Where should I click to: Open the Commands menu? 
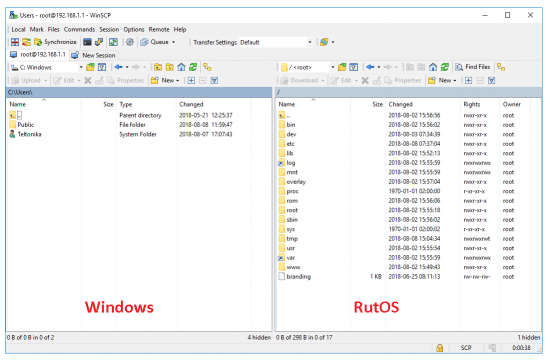(79, 29)
